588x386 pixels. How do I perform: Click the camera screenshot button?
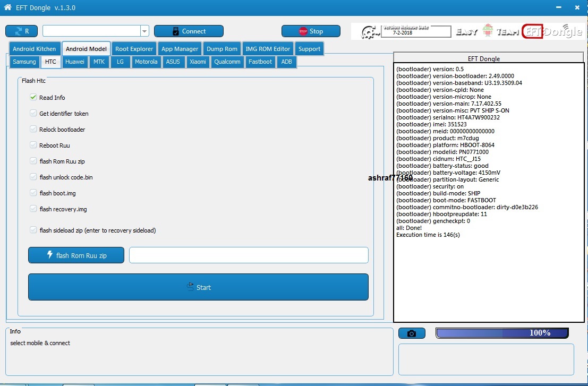[x=412, y=333]
